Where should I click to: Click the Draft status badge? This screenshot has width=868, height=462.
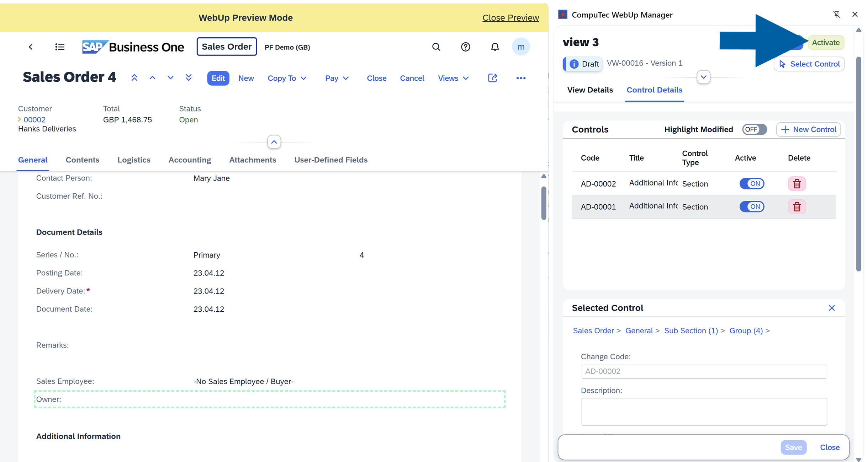pyautogui.click(x=583, y=64)
